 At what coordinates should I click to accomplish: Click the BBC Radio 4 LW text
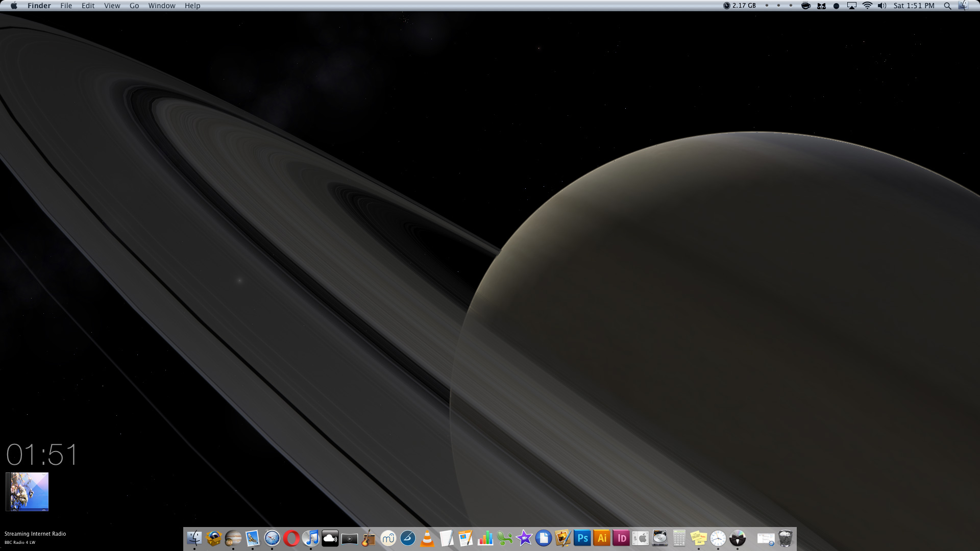pyautogui.click(x=20, y=542)
